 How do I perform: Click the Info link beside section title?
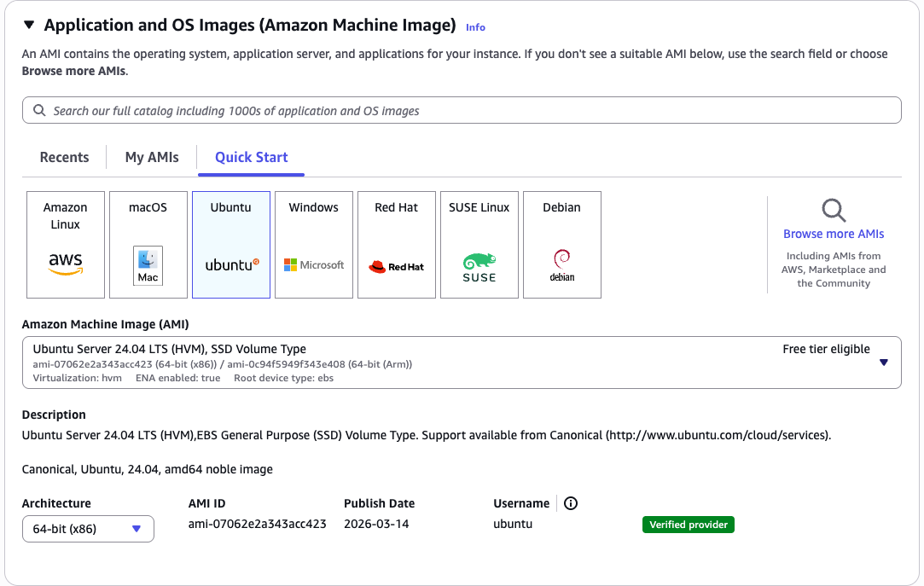(x=475, y=27)
